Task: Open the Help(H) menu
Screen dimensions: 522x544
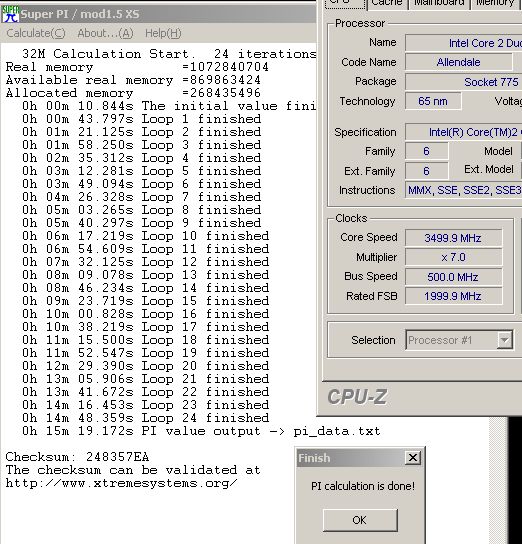Action: coord(163,33)
